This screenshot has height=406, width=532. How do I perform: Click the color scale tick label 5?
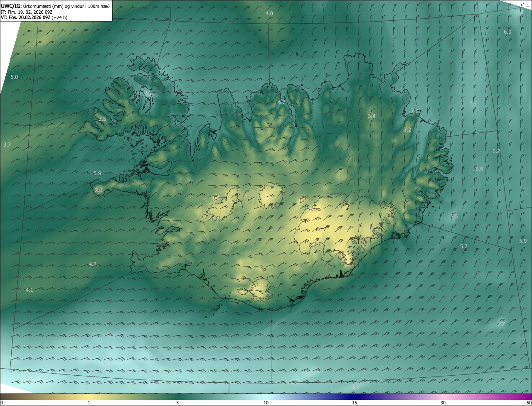[x=177, y=403]
